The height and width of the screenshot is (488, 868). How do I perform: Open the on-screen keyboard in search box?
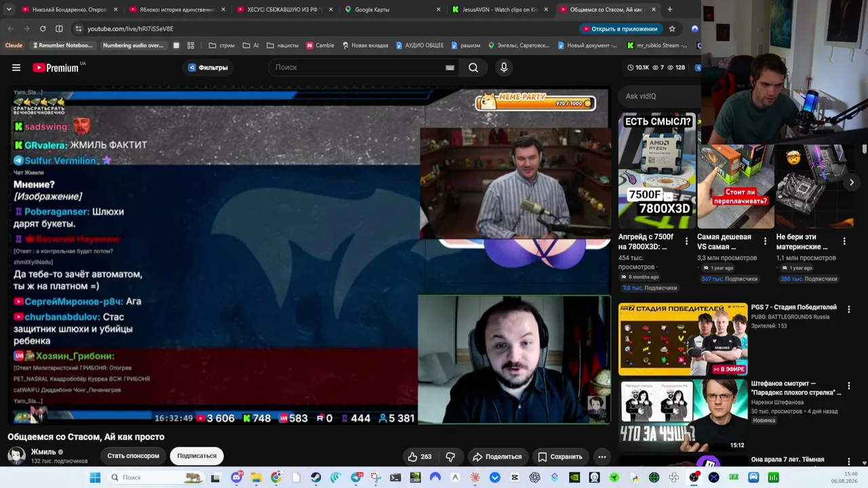pyautogui.click(x=450, y=68)
